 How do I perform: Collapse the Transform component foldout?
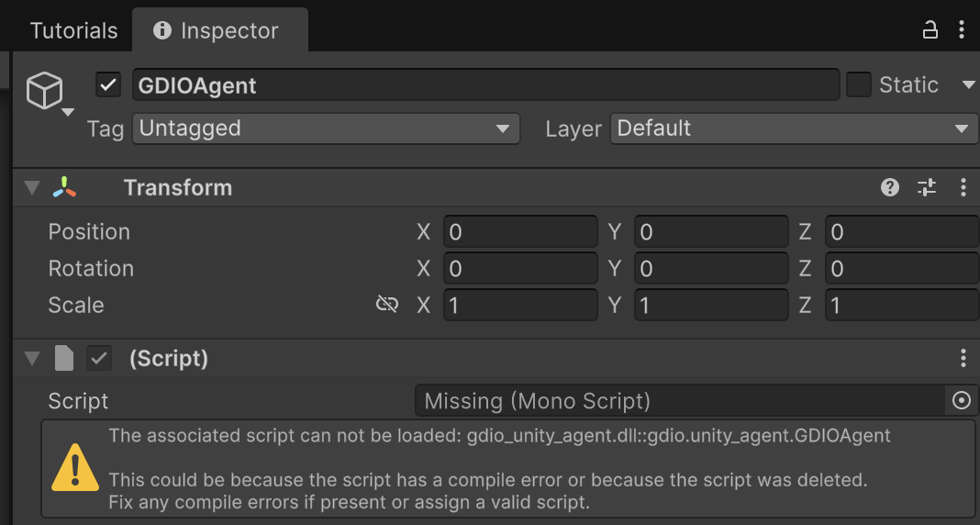tap(32, 187)
